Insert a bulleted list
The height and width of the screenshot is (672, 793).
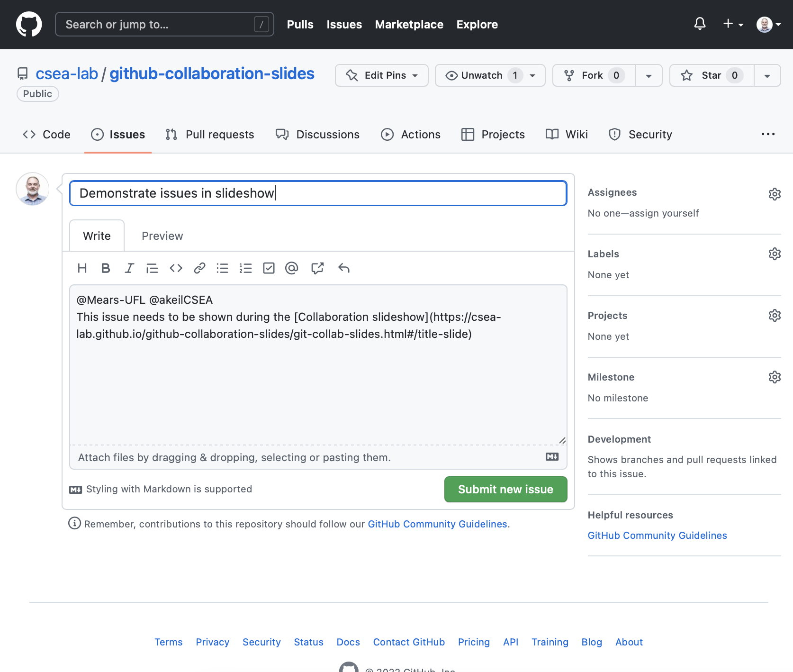222,268
